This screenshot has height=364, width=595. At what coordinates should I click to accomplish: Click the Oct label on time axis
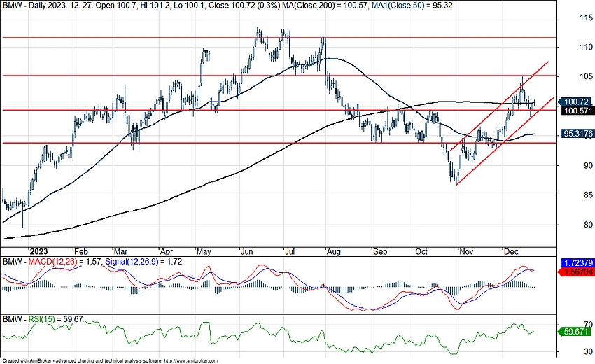[421, 251]
